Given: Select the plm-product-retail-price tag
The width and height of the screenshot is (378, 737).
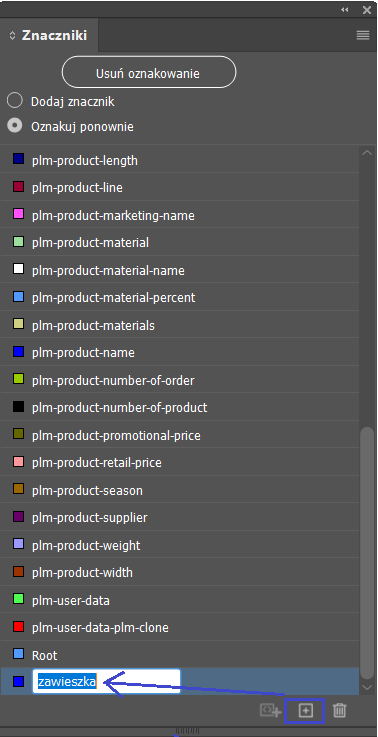Looking at the screenshot, I should 180,462.
